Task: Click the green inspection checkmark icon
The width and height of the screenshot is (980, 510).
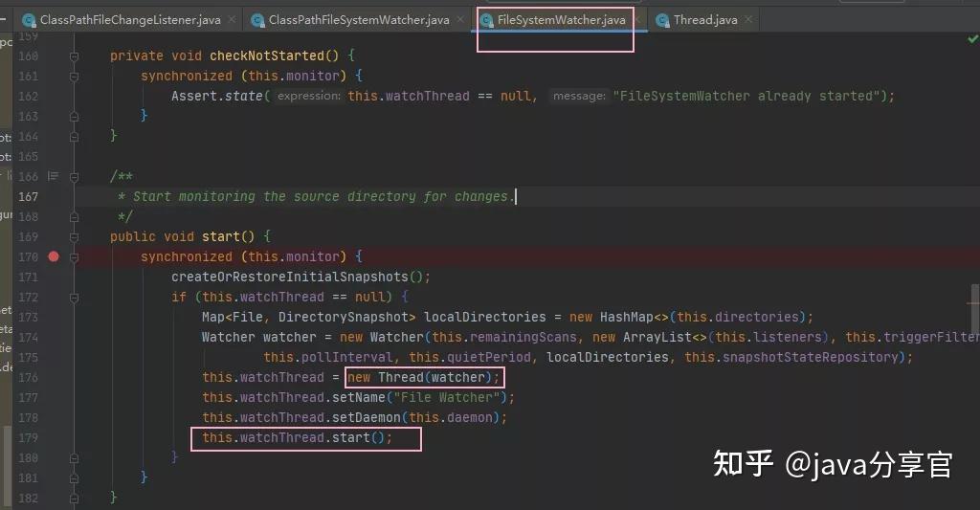Action: 972,39
